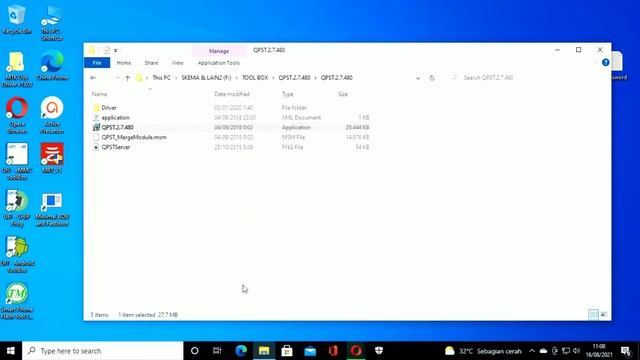640x360 pixels.
Task: Open the File ribbon tab
Action: (x=97, y=63)
